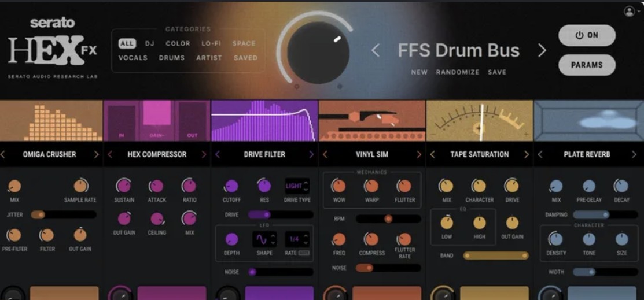This screenshot has height=300, width=644.
Task: Click Tape Saturation EQ HIGH knob
Action: pyautogui.click(x=479, y=223)
